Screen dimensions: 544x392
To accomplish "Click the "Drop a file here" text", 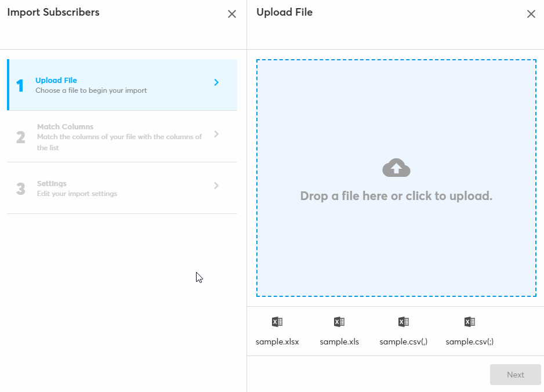I will [x=396, y=196].
